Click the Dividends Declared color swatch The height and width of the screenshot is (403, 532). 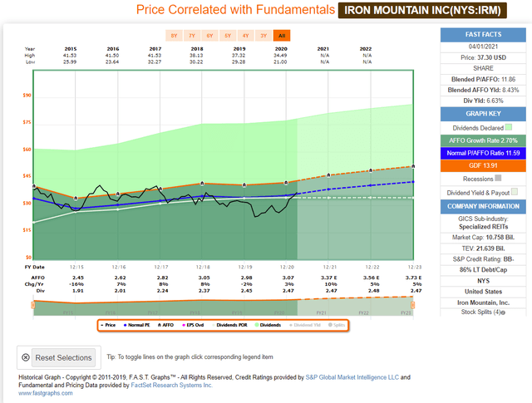(508, 127)
